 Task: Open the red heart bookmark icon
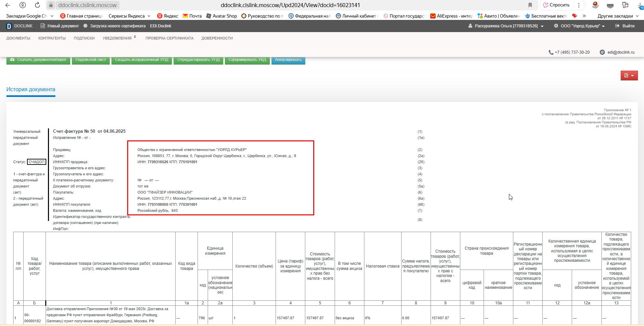[574, 16]
